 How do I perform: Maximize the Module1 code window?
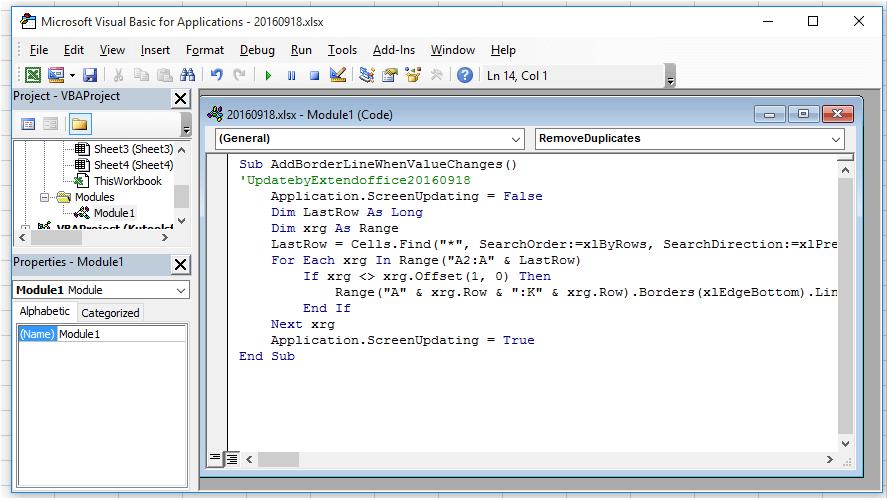[803, 114]
